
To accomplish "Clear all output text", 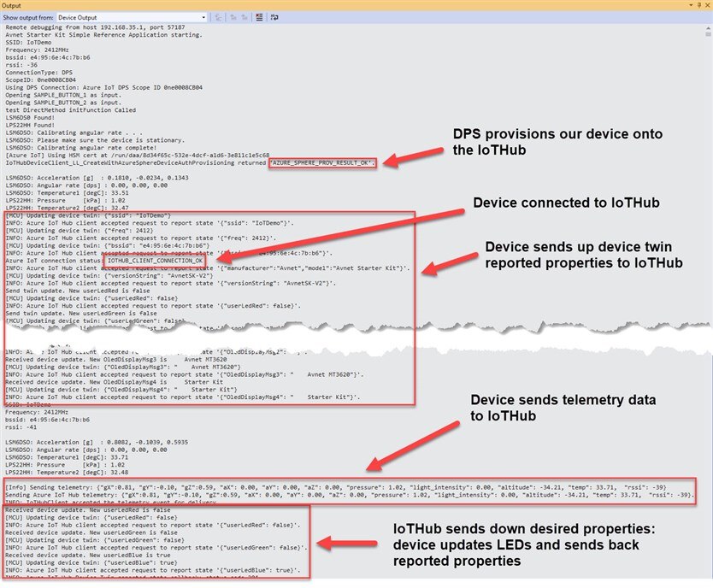I will [x=259, y=17].
